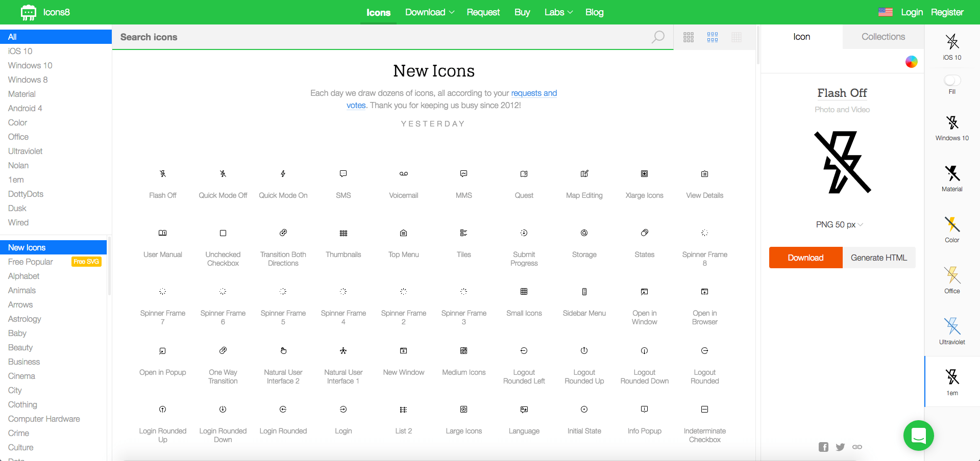Open the User Manual icon
The height and width of the screenshot is (461, 980).
click(163, 233)
